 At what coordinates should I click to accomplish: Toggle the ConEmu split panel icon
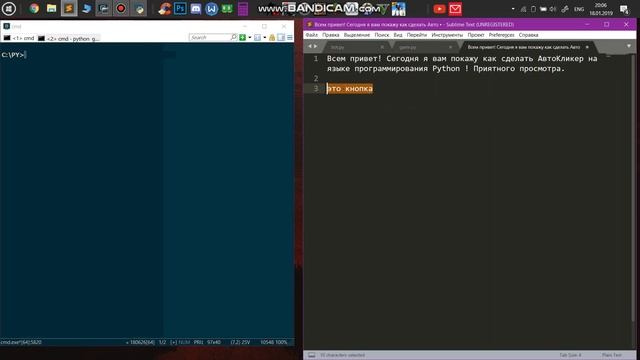coord(281,38)
